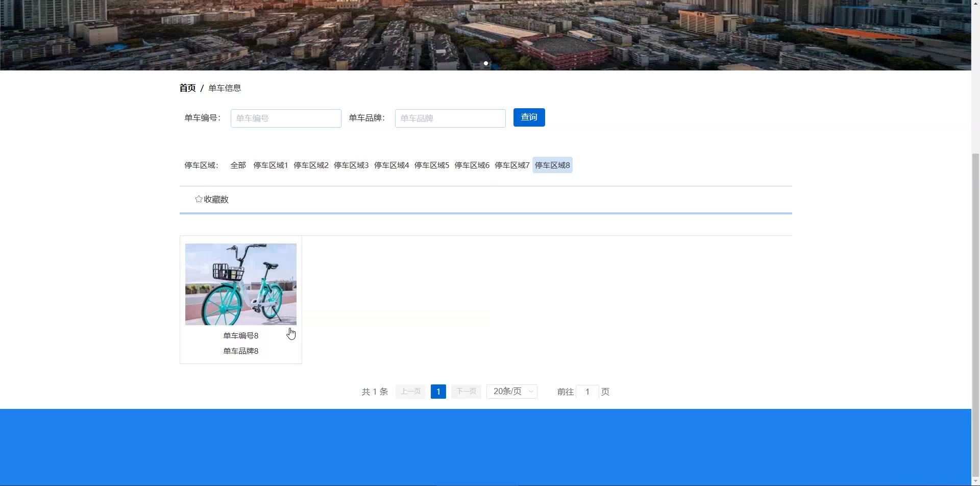The height and width of the screenshot is (486, 980).
Task: Open the teal bicycle thumbnail image
Action: pyautogui.click(x=241, y=284)
